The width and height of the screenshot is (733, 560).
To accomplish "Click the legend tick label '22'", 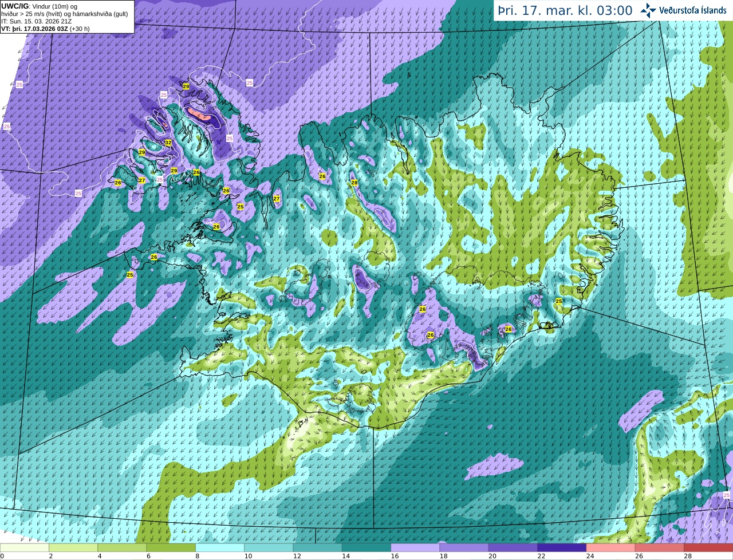I will click(x=541, y=555).
